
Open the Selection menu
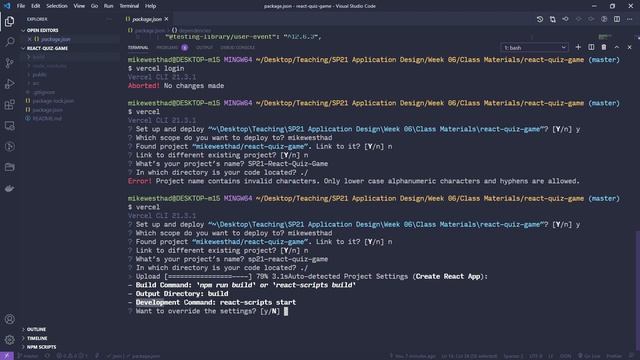point(57,6)
